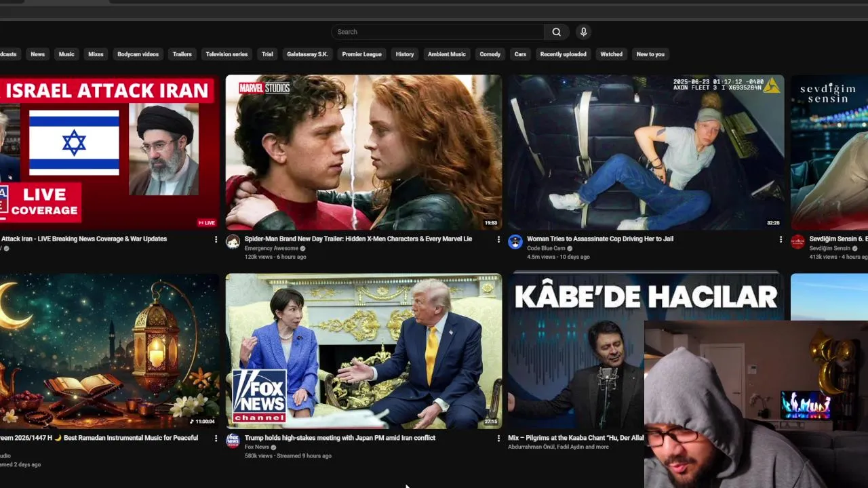Open Trump holds high-stakes meeting title

(340, 438)
